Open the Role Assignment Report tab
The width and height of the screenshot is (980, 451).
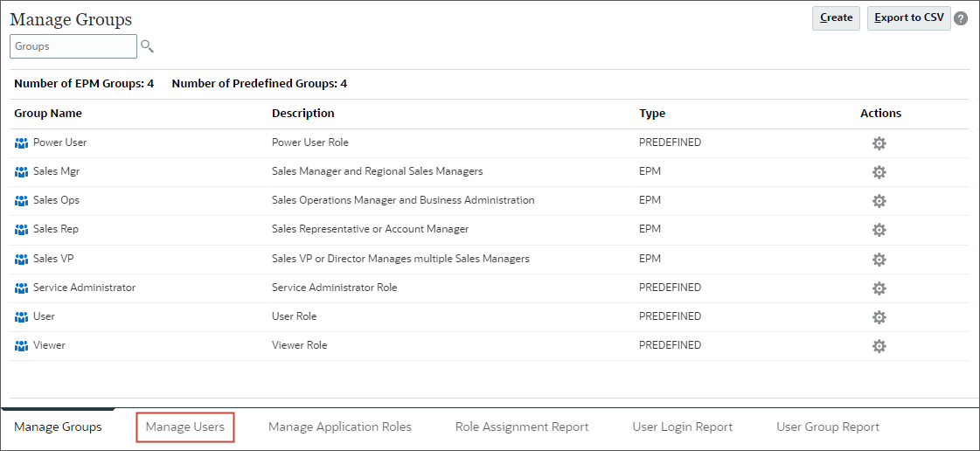pos(522,427)
